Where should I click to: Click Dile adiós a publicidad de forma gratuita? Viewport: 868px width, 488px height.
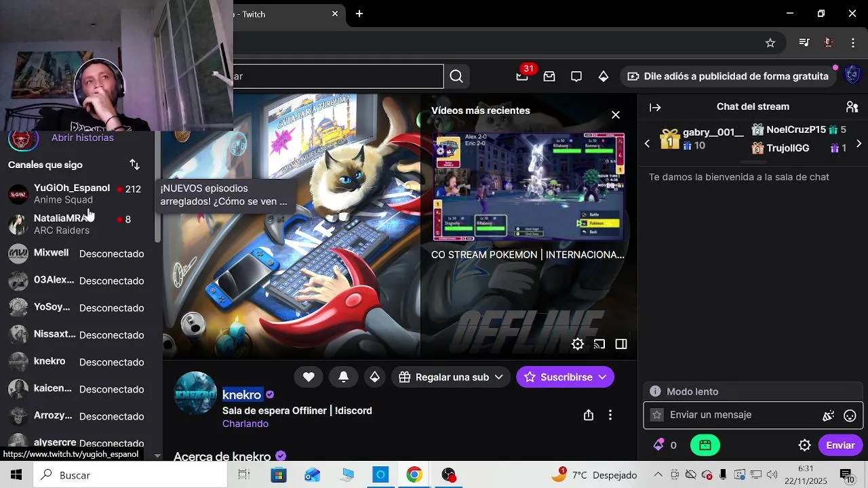(x=728, y=77)
